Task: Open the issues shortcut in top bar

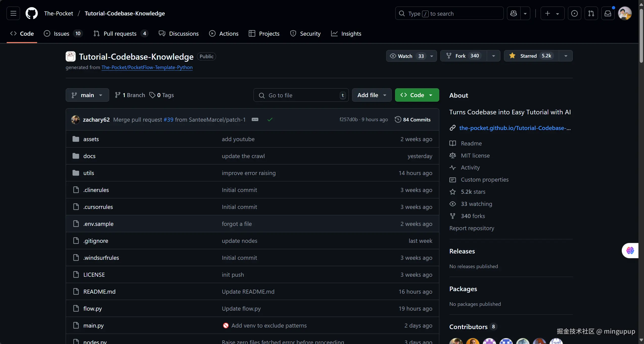Action: pos(574,13)
